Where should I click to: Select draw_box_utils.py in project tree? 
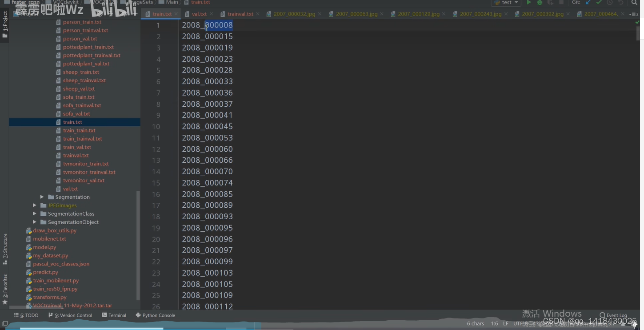click(x=55, y=230)
